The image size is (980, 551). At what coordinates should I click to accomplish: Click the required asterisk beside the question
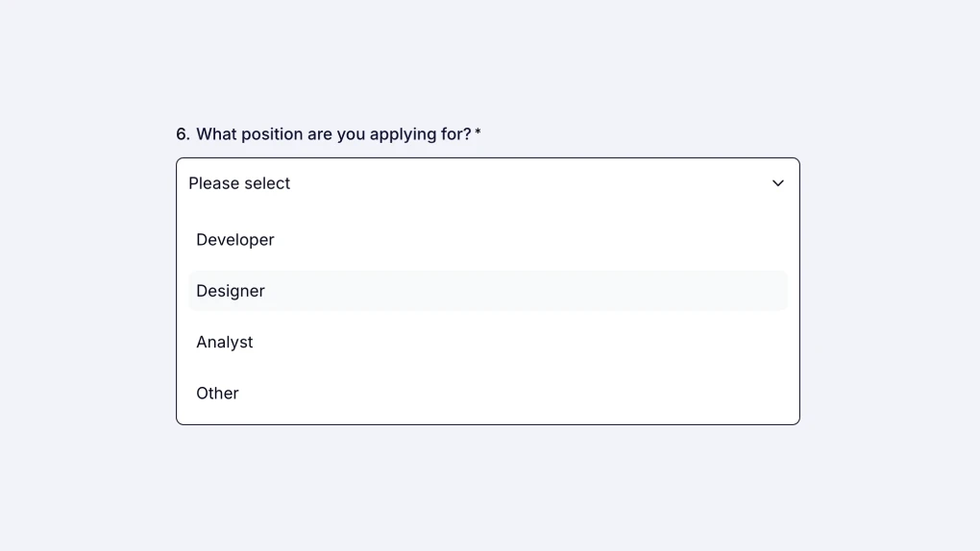[x=478, y=132]
